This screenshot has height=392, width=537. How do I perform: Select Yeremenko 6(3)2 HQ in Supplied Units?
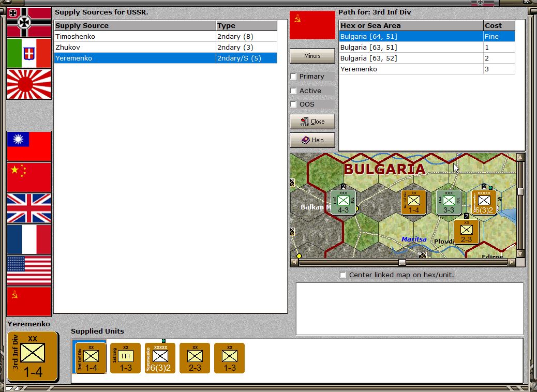point(160,358)
